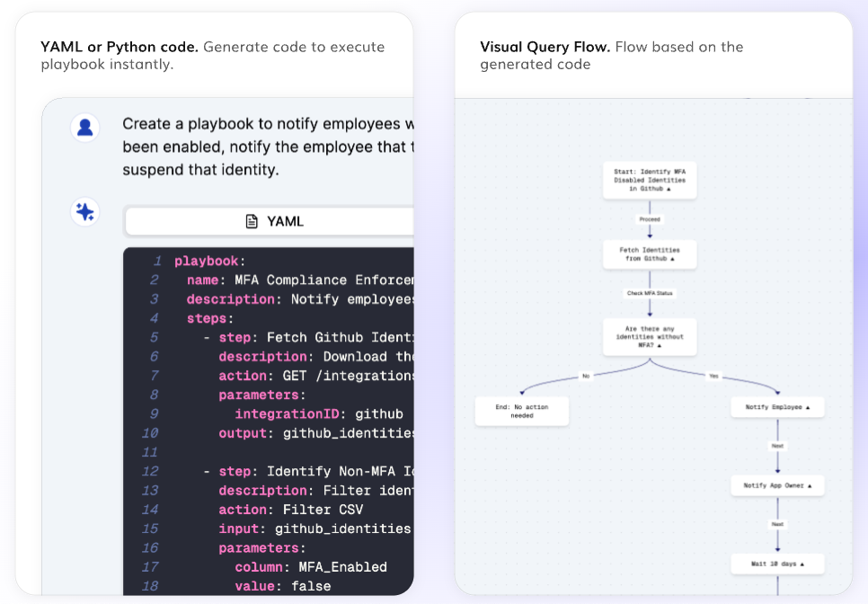This screenshot has width=868, height=604.
Task: Click 'parameters:' on code line 16
Action: coord(261,548)
